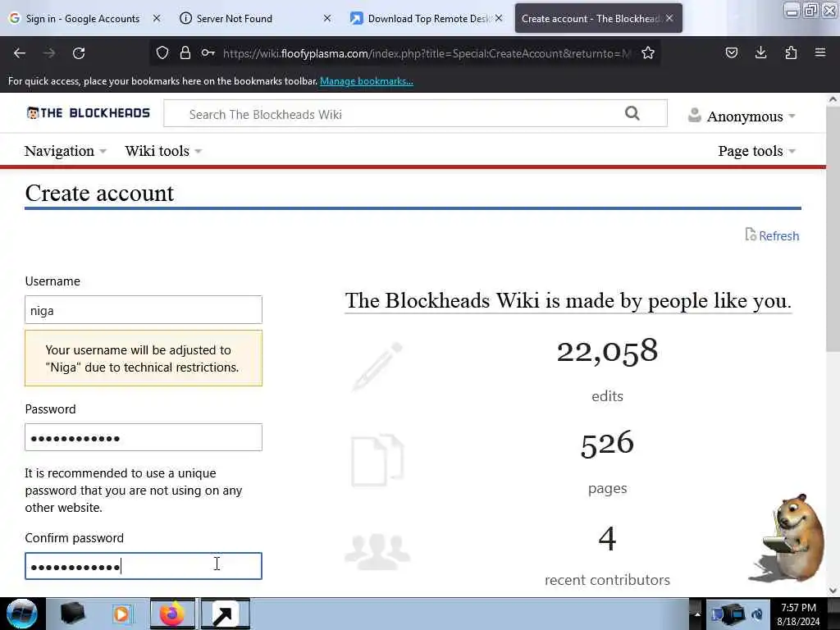Click the Windows Start orb
The width and height of the screenshot is (840, 630).
22,614
